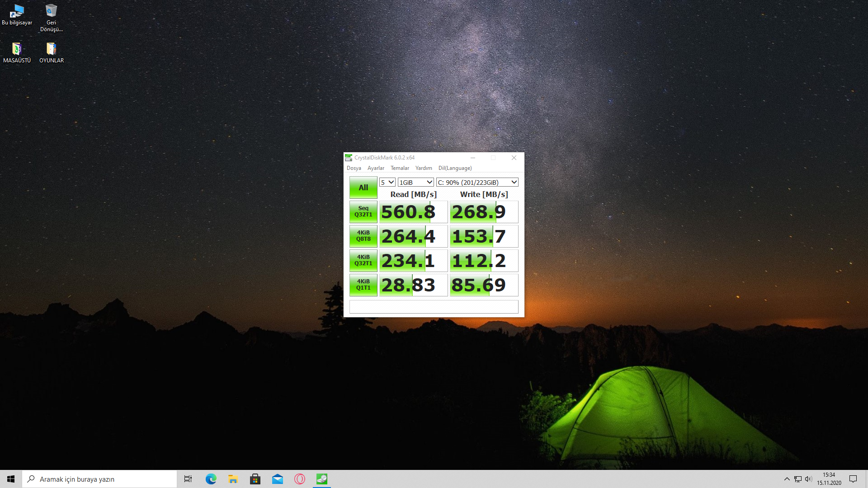Open the Dil(Language) menu
This screenshot has height=488, width=868.
tap(455, 168)
